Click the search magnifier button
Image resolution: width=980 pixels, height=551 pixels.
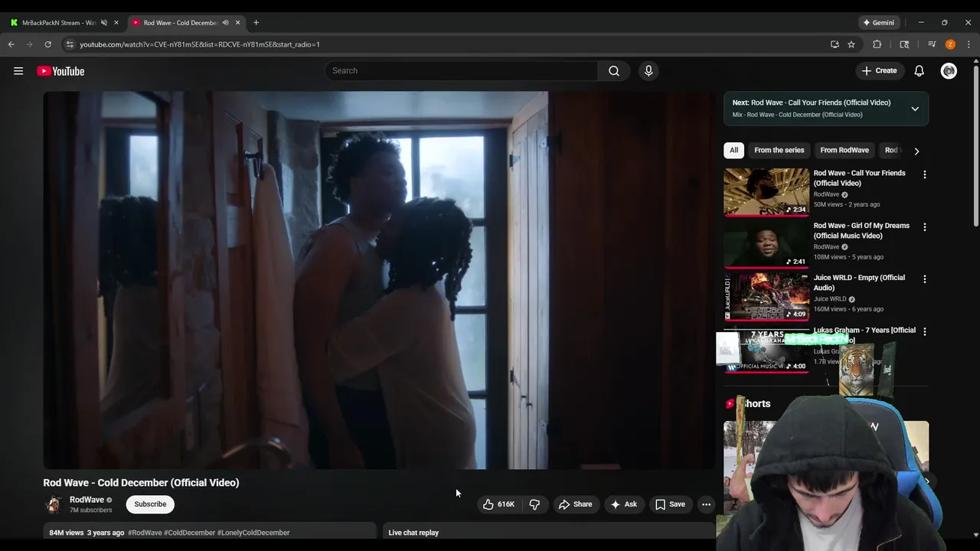(614, 70)
